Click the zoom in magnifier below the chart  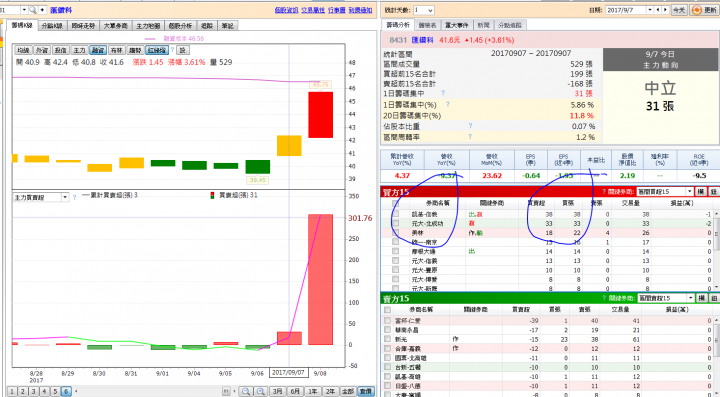[261, 391]
